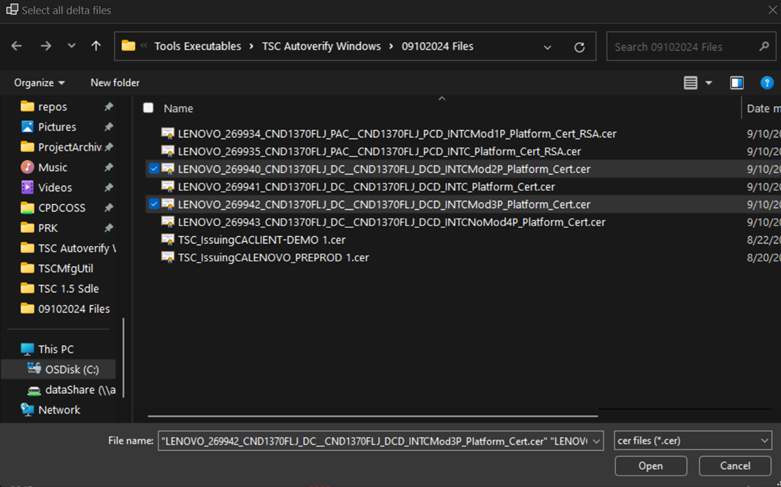Open recent locations chevron
This screenshot has height=487, width=781.
pos(71,46)
